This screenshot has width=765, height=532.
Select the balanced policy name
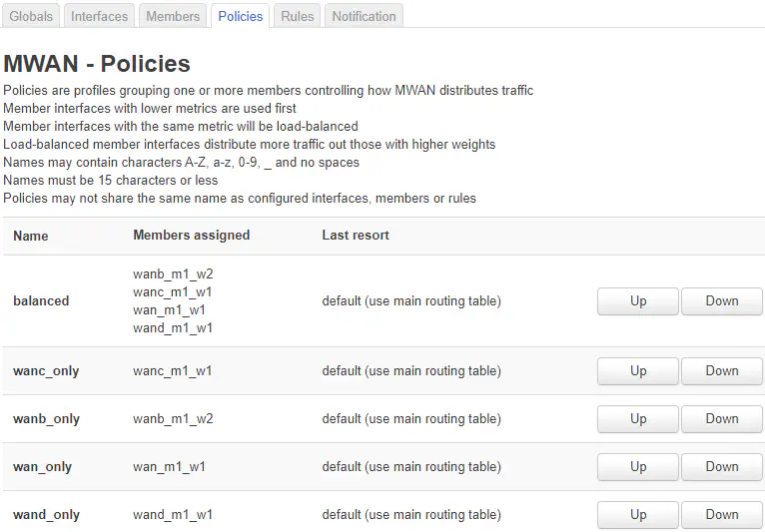[x=41, y=301]
